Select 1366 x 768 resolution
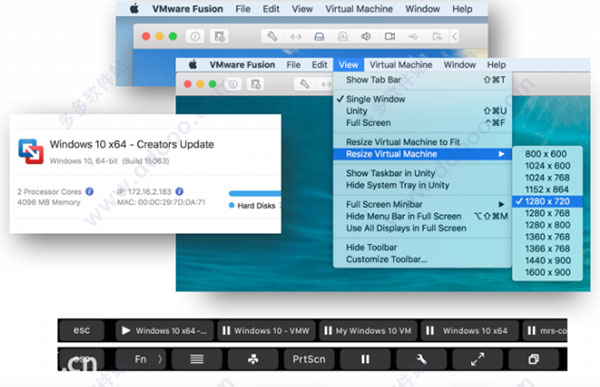 pyautogui.click(x=547, y=248)
